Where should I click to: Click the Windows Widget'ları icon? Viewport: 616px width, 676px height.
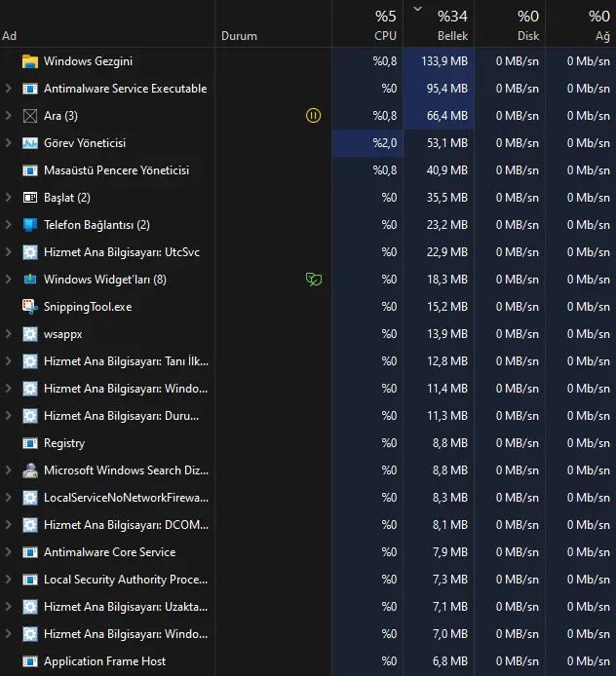coord(30,280)
